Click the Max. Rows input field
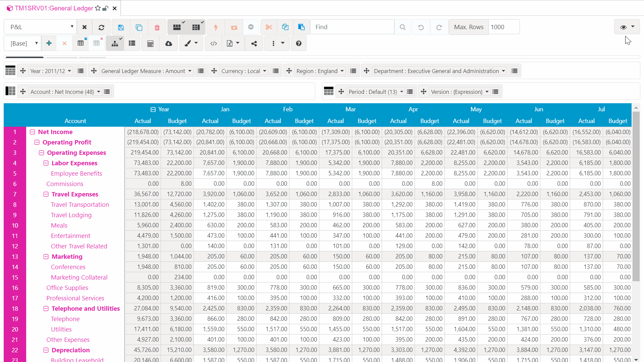The height and width of the screenshot is (362, 644). 503,27
